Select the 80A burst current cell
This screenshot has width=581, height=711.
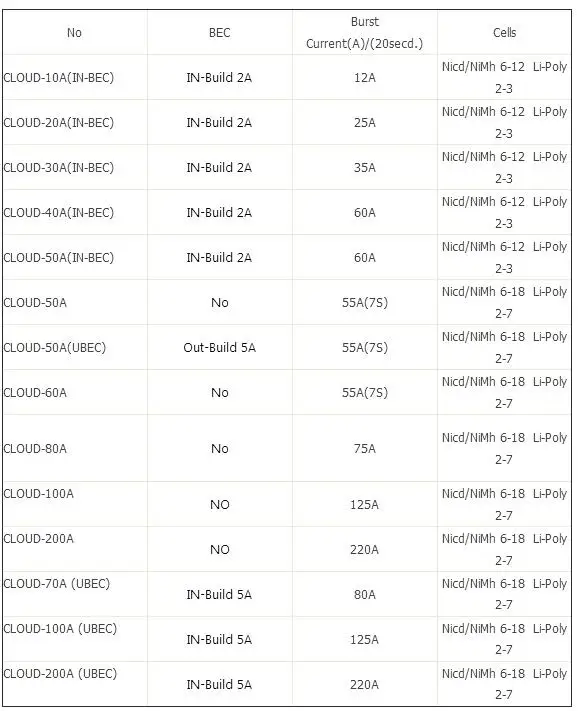(x=365, y=594)
